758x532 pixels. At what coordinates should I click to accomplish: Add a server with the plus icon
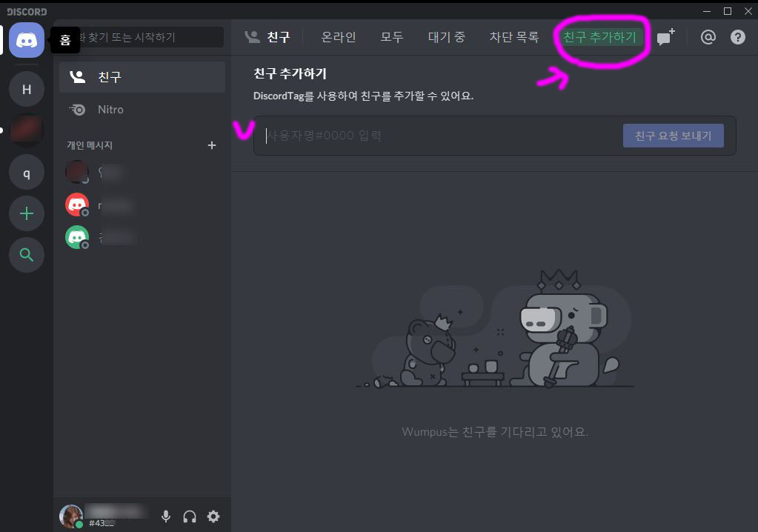coord(27,213)
